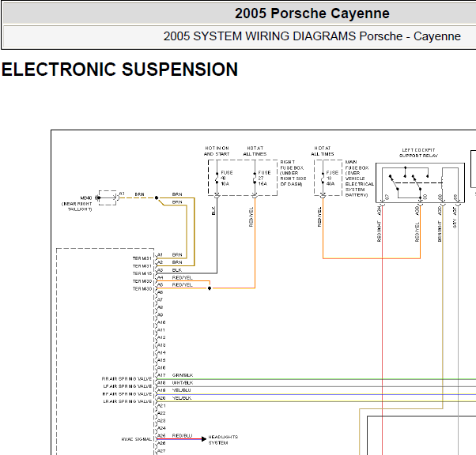
Task: Click the "RF AIR SPRING VALVE" label
Action: coord(127,394)
